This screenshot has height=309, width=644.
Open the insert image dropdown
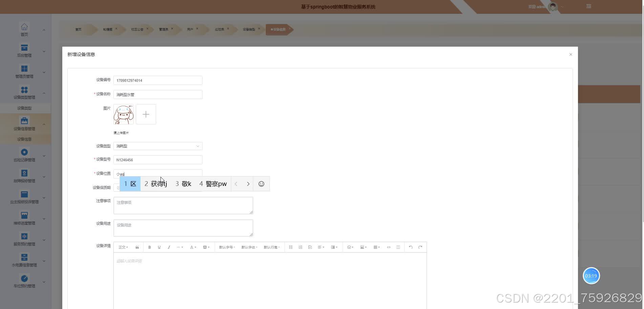pos(363,247)
